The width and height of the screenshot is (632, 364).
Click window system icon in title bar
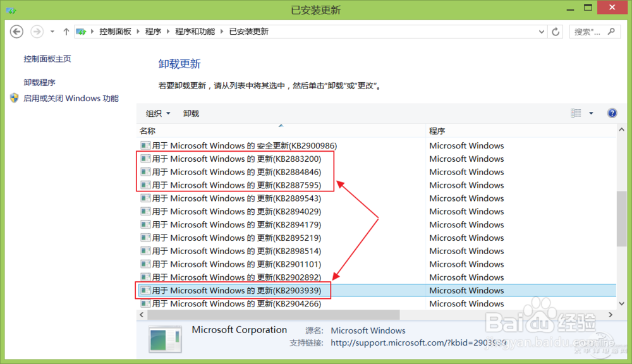pyautogui.click(x=11, y=10)
